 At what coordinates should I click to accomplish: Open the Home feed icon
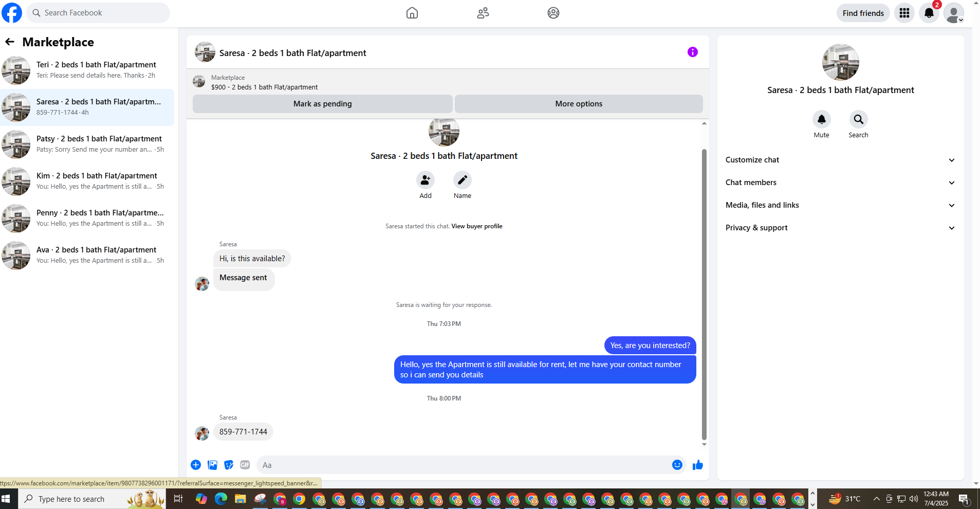(412, 13)
